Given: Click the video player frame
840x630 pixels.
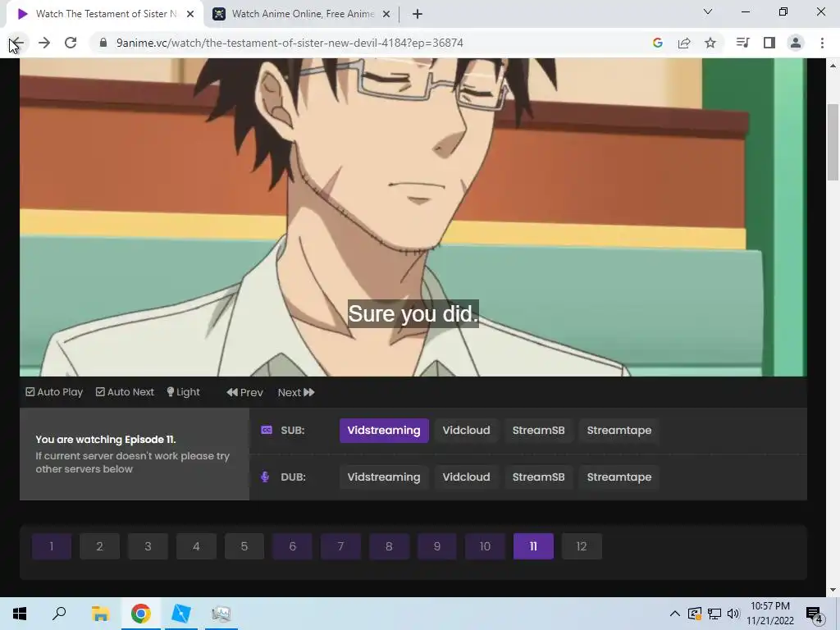Looking at the screenshot, I should click(413, 217).
